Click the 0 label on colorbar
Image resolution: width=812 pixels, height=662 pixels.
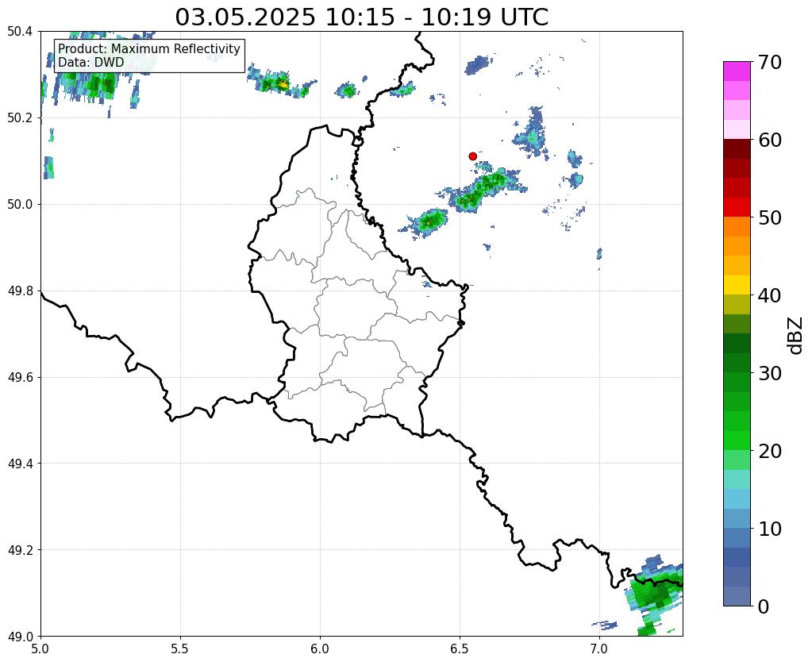click(764, 606)
